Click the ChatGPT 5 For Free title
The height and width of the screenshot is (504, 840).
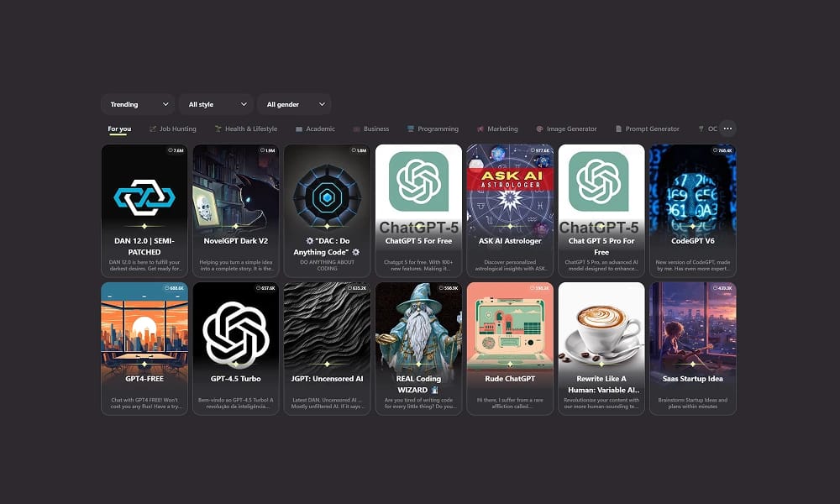418,241
